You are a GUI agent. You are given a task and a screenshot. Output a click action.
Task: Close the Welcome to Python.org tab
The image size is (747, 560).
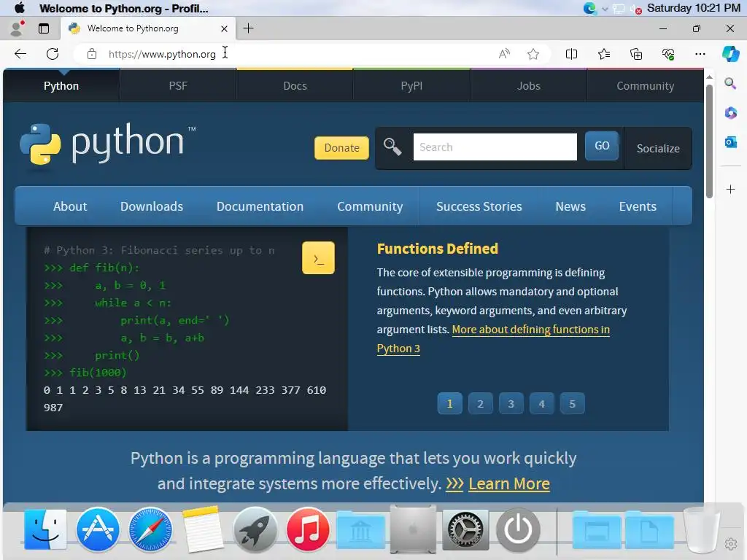(224, 28)
